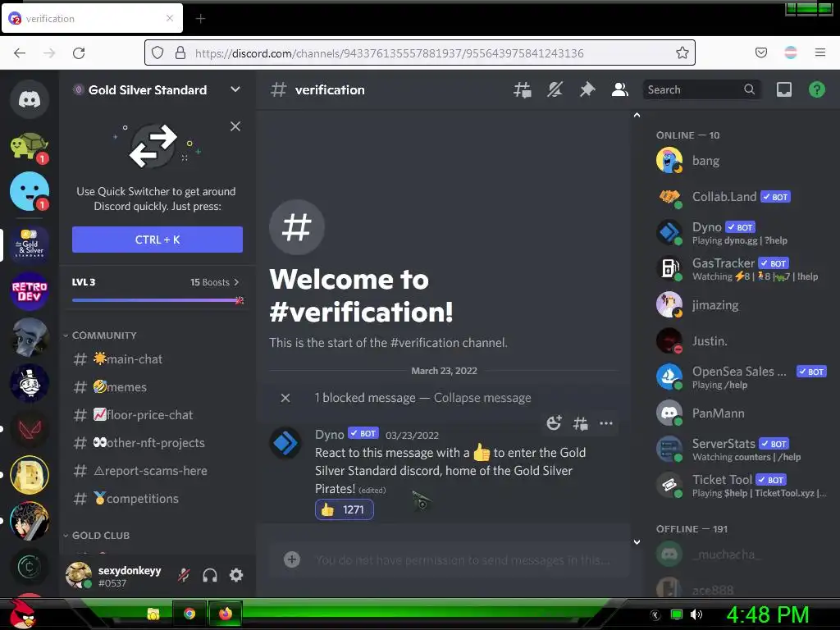
Task: Open Dyno bot avatar in chat
Action: [285, 444]
